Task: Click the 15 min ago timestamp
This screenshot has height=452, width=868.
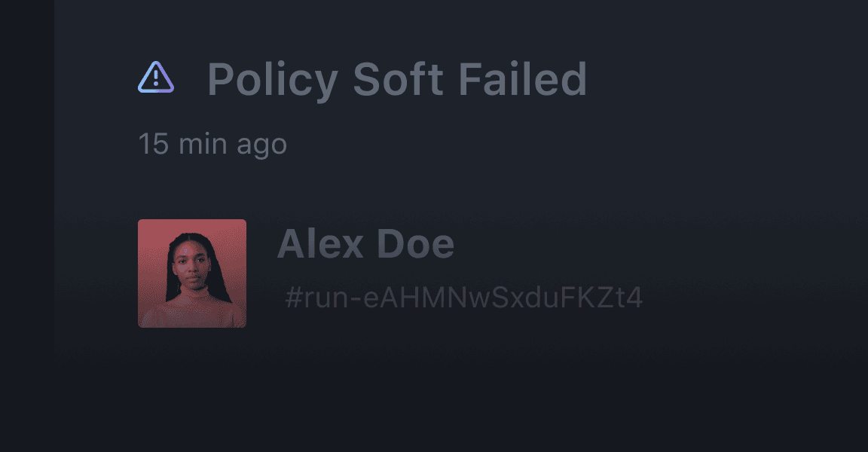Action: [x=212, y=144]
